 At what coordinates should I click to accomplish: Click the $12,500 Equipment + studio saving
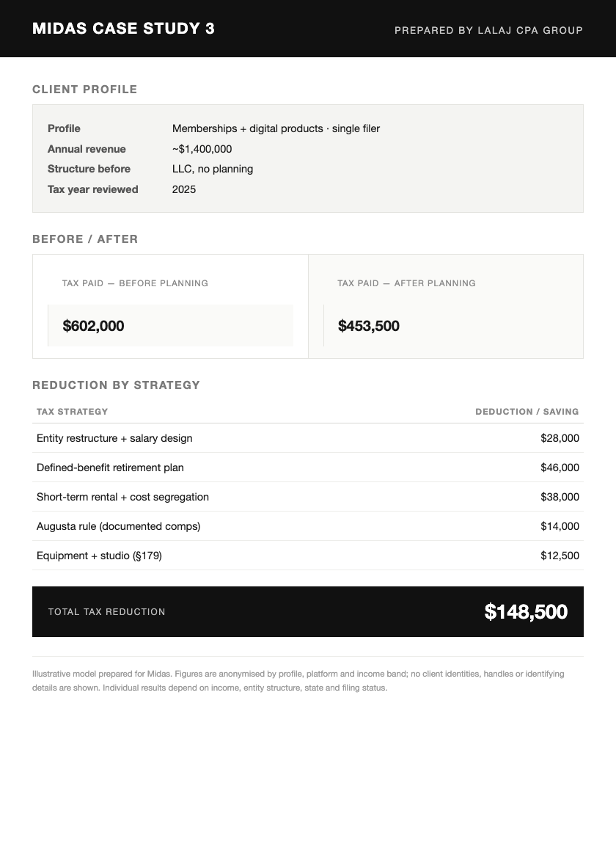[x=560, y=556]
